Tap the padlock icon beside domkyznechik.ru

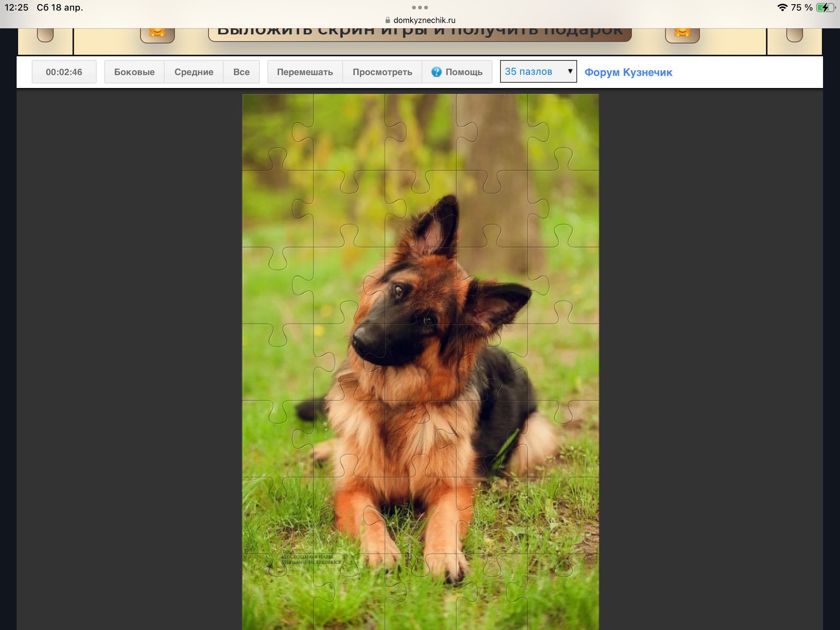click(x=388, y=20)
